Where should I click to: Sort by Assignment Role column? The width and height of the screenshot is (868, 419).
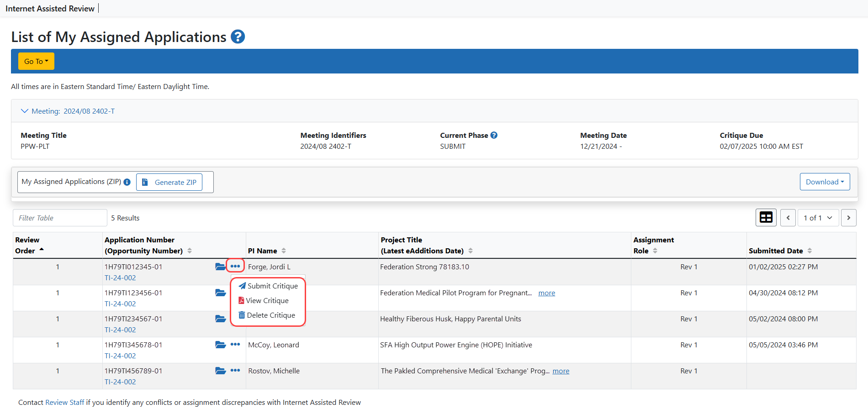coord(655,251)
